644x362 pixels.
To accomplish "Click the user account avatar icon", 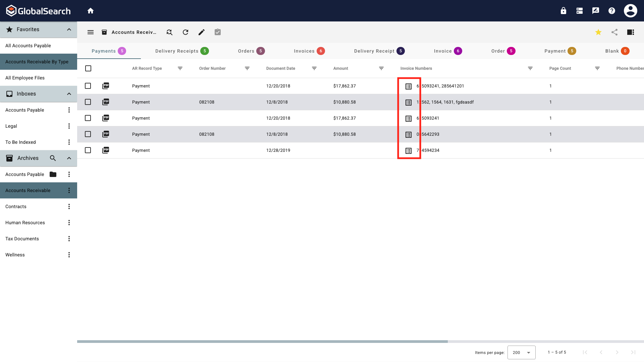I will pyautogui.click(x=630, y=10).
